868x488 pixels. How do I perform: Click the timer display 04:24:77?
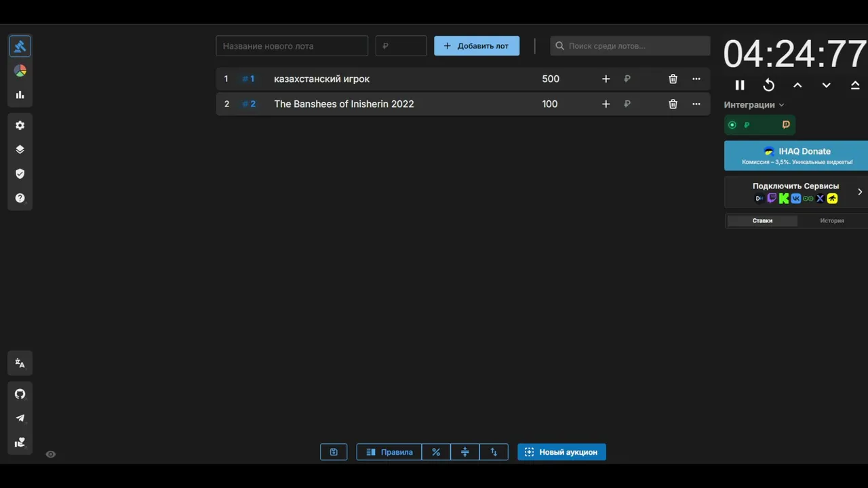click(x=795, y=54)
